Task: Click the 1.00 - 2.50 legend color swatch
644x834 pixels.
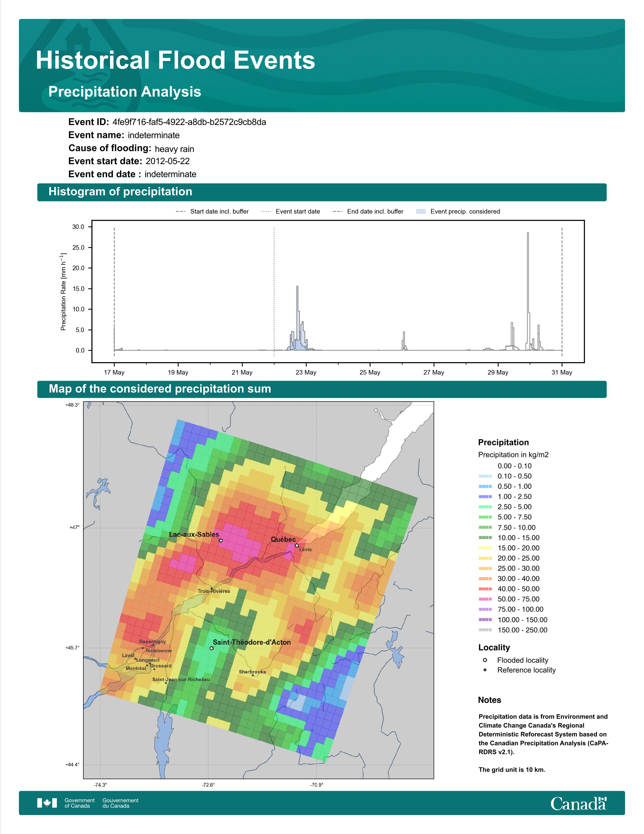Action: click(x=485, y=497)
